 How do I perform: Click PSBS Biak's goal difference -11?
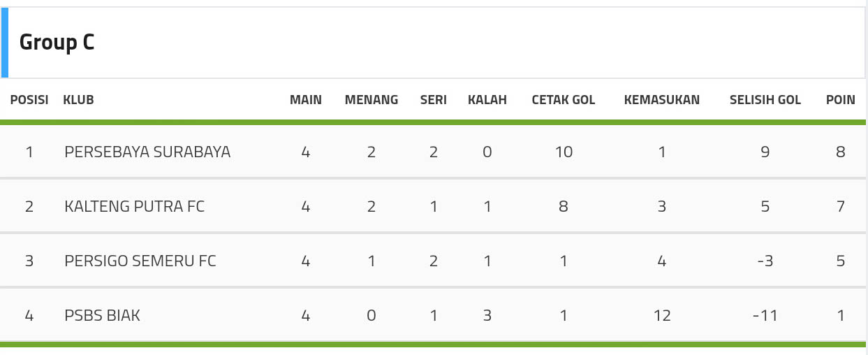pyautogui.click(x=765, y=315)
